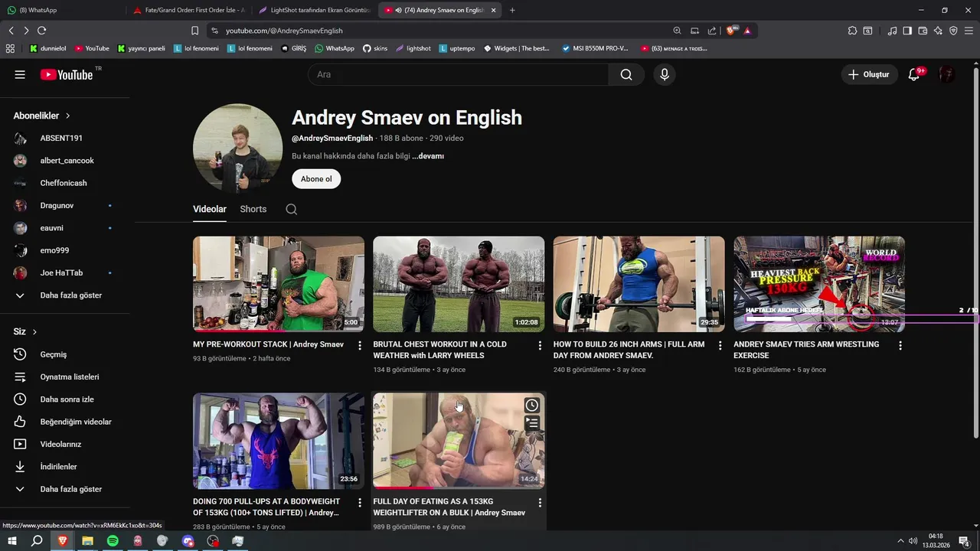Switch to Fate/Grand Order browser tab
Viewport: 980px width, 551px height.
point(188,10)
